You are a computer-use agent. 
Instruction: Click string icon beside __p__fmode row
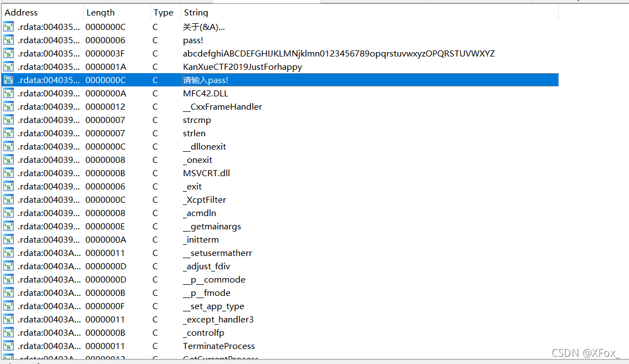click(x=8, y=293)
